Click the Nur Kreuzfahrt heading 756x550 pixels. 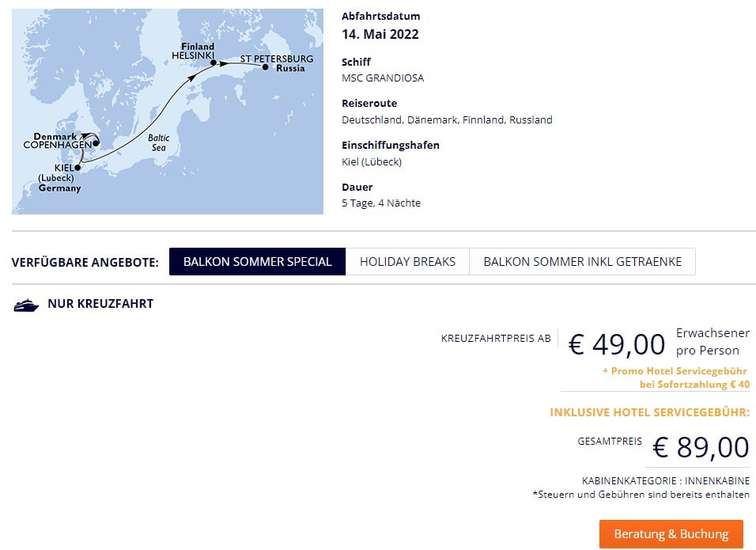pyautogui.click(x=100, y=304)
